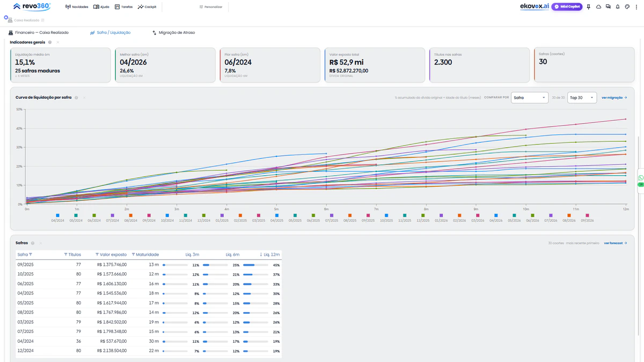Click the Mözi Copilot button
Viewport: 644px width, 362px height.
click(567, 7)
